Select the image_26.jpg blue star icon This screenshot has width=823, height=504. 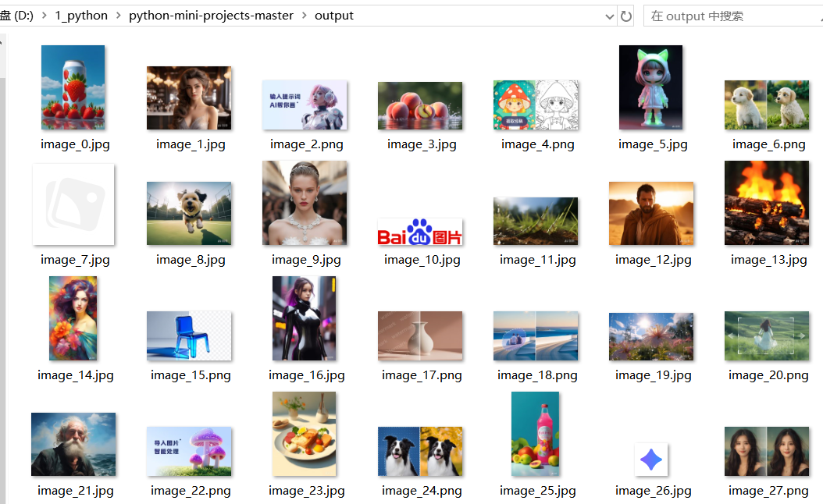point(651,460)
